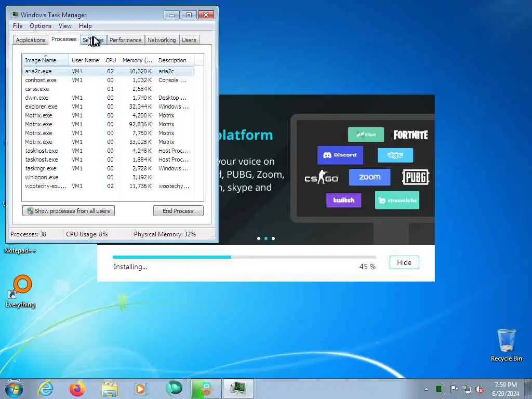
Task: Open the File menu
Action: 18,26
